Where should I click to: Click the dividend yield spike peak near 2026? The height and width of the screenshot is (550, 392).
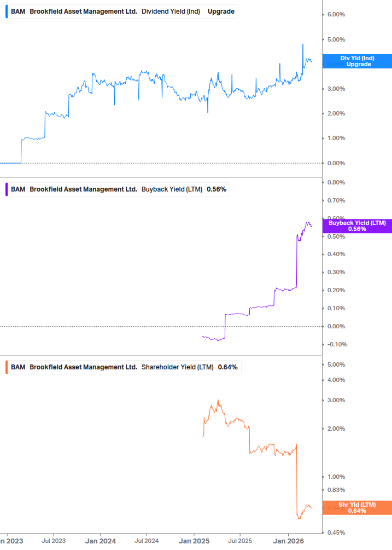tap(303, 44)
